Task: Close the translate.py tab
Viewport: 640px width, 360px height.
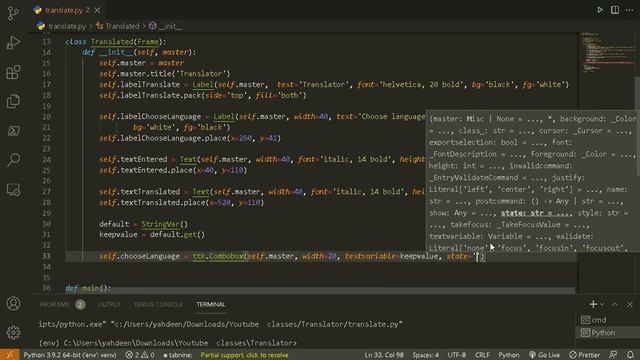Action: click(97, 10)
